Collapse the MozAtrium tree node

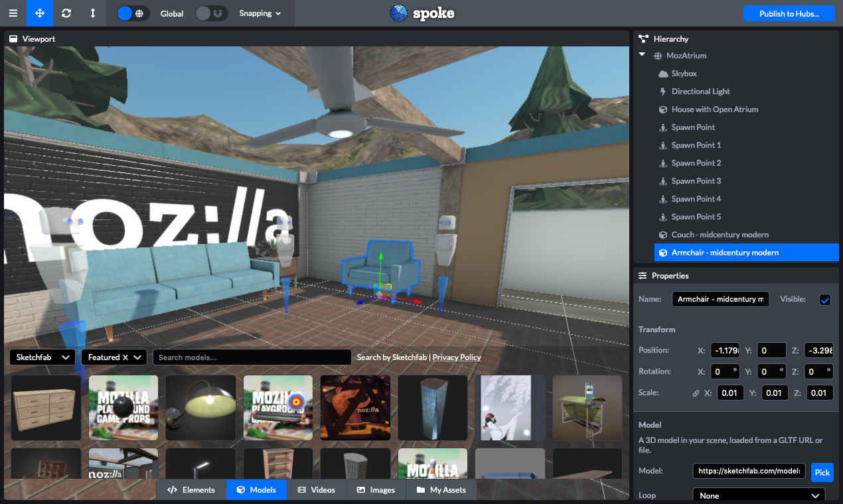click(642, 55)
